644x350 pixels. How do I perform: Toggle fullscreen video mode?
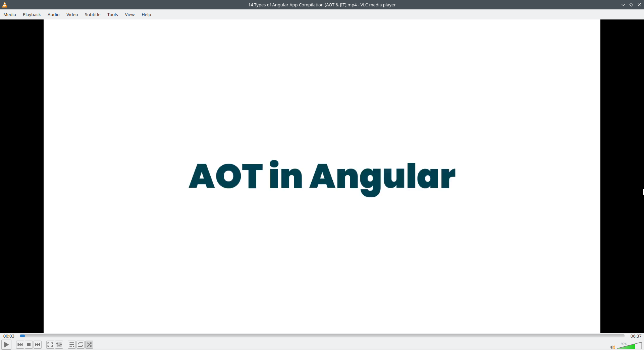(50, 345)
